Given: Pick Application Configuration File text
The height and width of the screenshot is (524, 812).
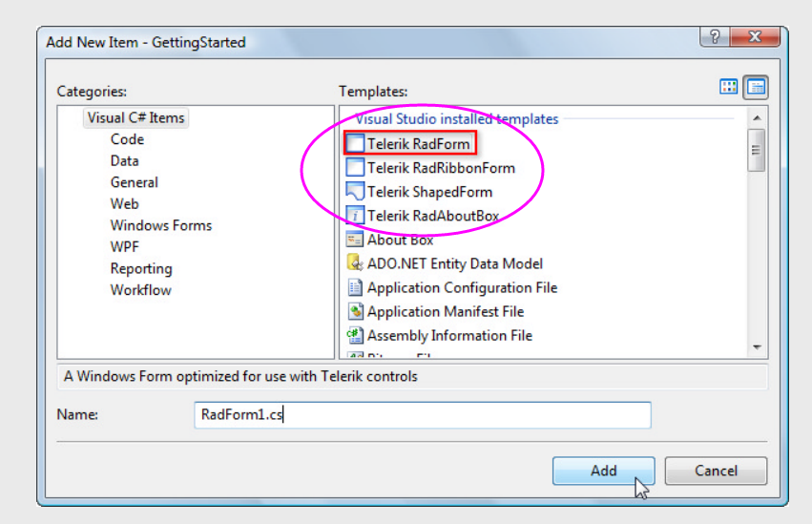Looking at the screenshot, I should 463,287.
